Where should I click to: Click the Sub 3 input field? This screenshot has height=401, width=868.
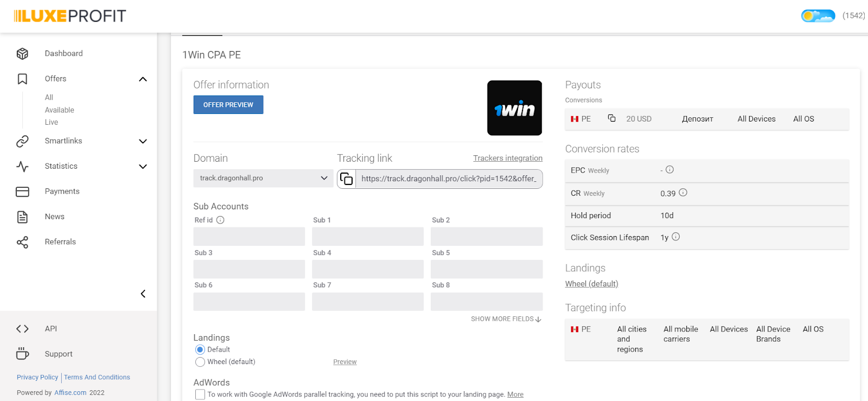[x=250, y=269]
